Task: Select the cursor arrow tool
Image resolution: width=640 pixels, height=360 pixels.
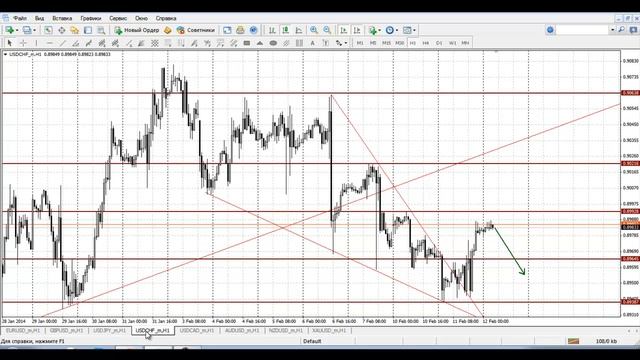Action: click(10, 43)
